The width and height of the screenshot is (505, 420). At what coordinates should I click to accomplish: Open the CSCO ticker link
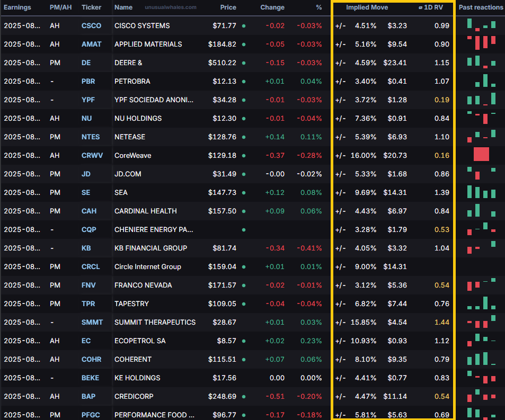pyautogui.click(x=91, y=26)
